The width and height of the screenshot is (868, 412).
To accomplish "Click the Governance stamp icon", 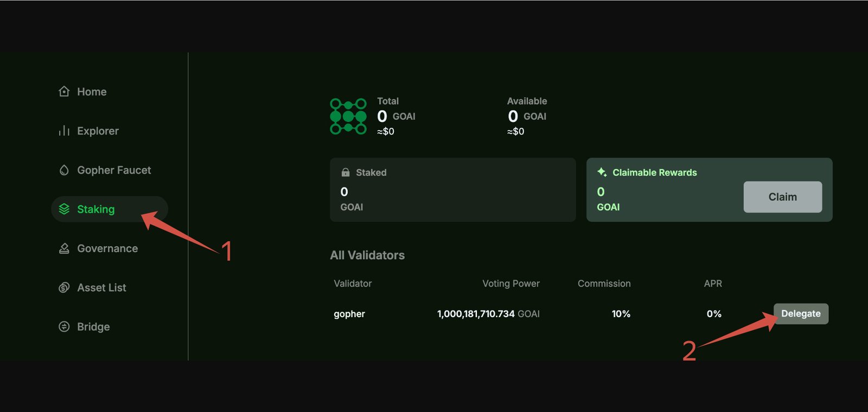I will tap(64, 248).
